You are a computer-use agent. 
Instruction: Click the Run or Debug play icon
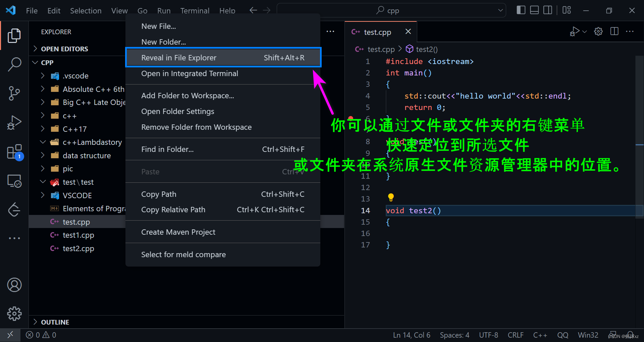[575, 32]
